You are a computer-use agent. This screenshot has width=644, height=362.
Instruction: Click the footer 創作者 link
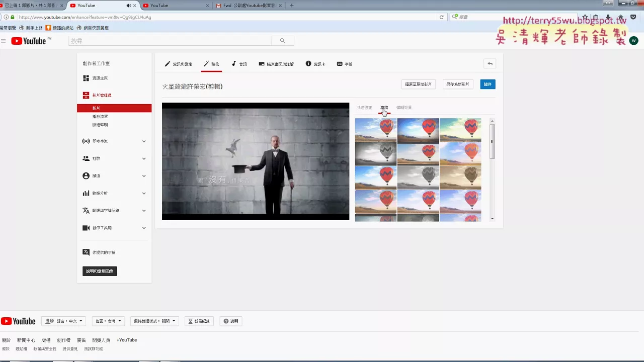63,340
